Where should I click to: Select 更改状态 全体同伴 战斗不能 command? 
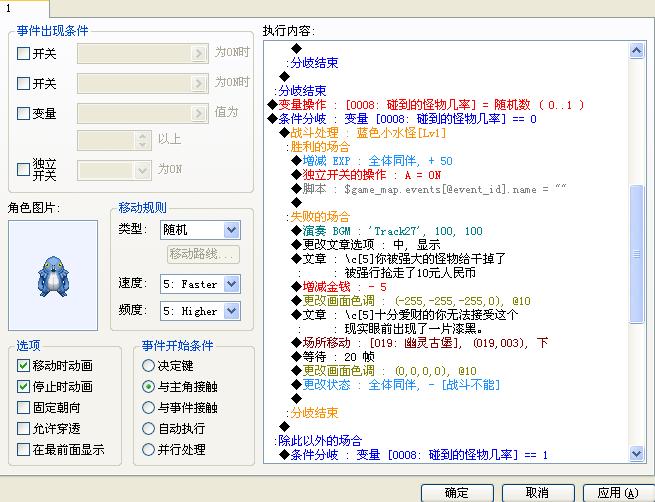[x=396, y=385]
